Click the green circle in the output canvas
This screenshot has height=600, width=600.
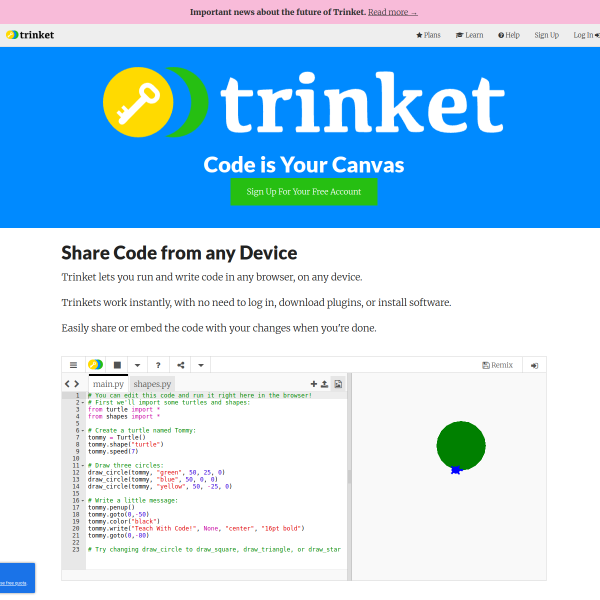(x=461, y=444)
